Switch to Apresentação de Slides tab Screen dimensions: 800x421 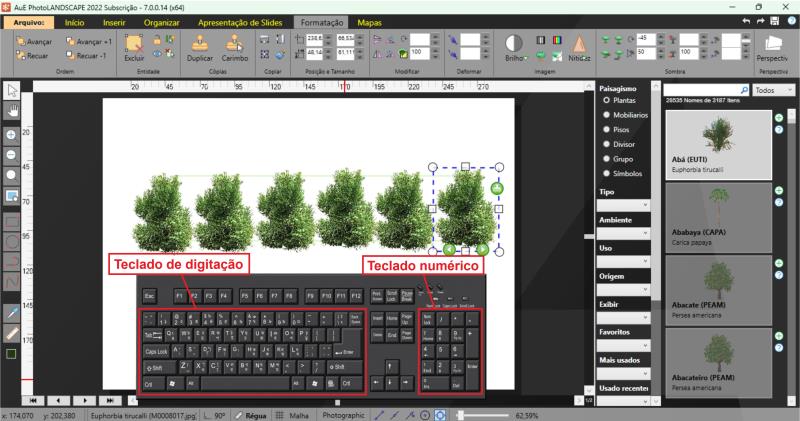click(240, 22)
